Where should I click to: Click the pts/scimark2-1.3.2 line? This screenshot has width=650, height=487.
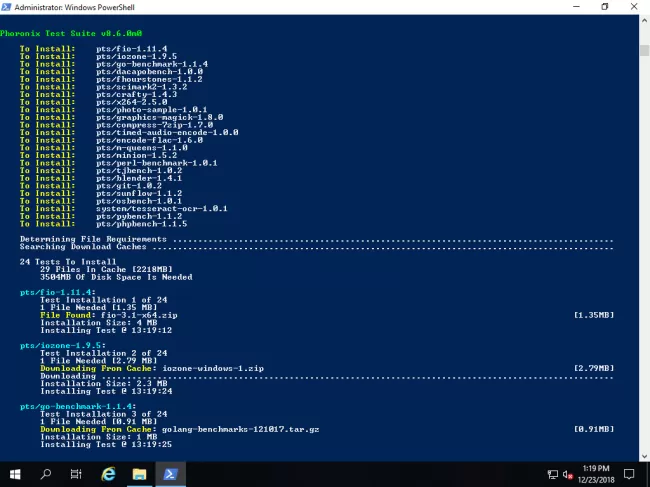point(103,87)
